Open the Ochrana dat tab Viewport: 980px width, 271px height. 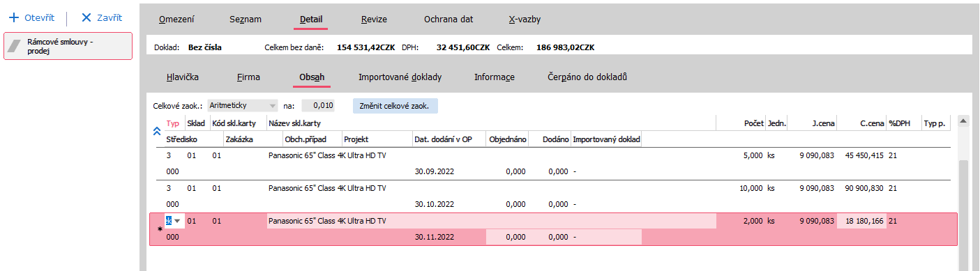click(448, 20)
